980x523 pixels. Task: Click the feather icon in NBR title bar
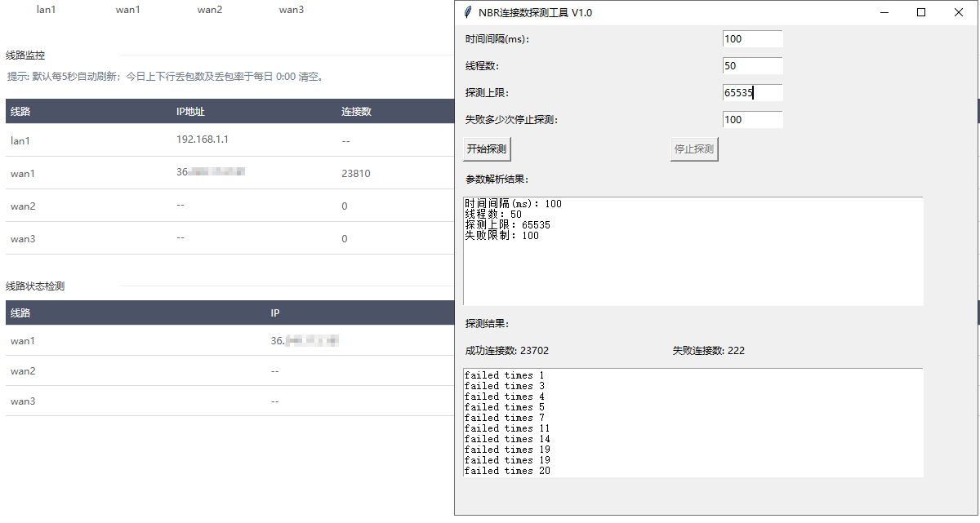tap(467, 12)
